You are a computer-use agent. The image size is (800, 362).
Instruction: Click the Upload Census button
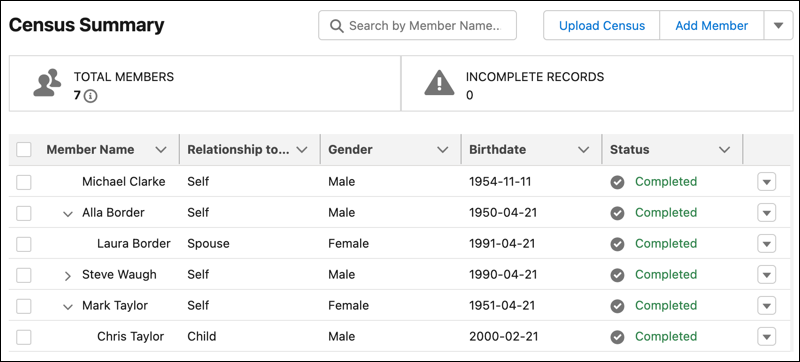pyautogui.click(x=602, y=25)
